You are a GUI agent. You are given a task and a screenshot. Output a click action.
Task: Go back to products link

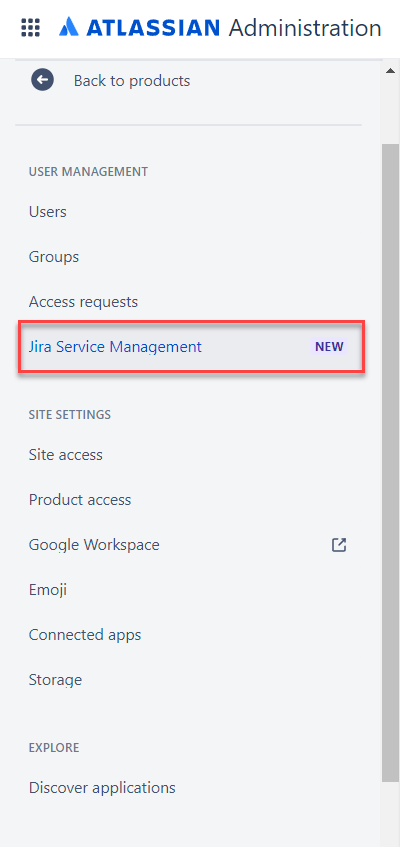coord(132,80)
